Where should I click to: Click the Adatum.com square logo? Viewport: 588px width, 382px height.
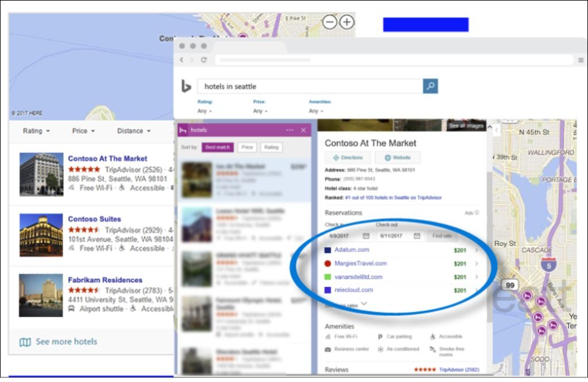[x=328, y=250]
